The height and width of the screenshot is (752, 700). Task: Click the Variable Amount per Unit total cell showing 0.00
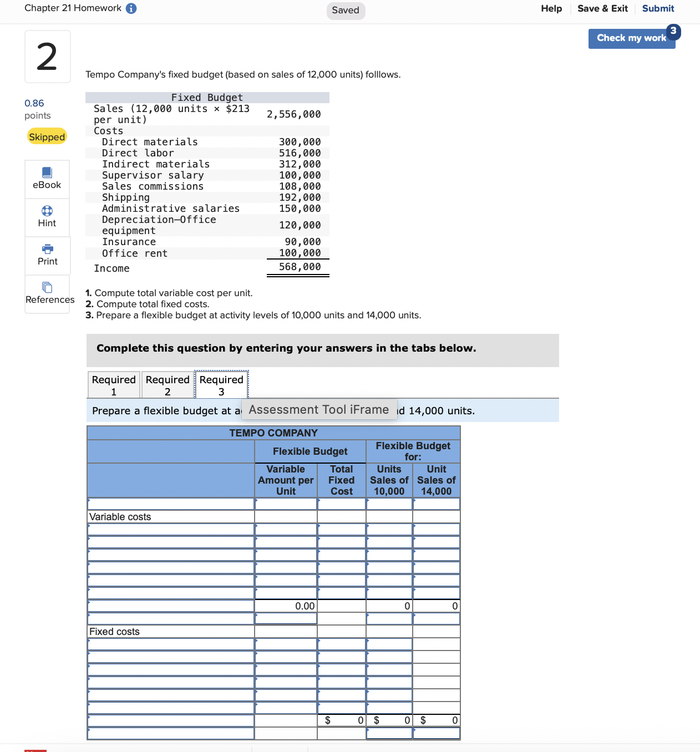285,606
